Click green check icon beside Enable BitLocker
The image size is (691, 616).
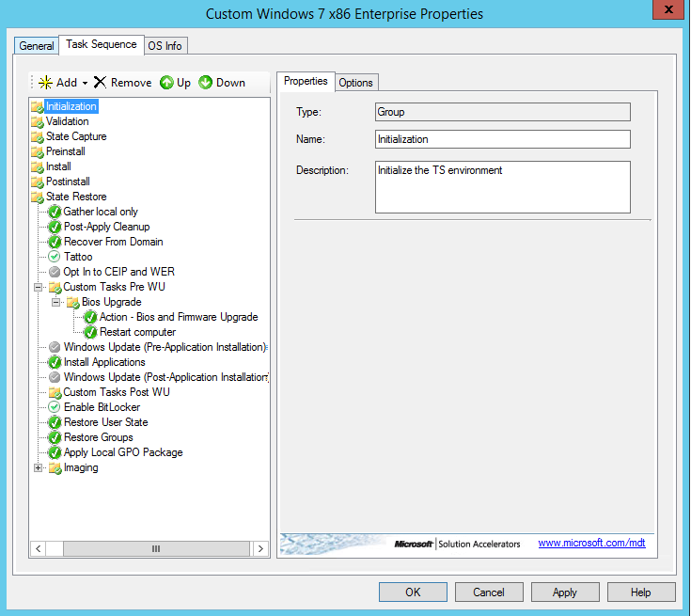(55, 407)
